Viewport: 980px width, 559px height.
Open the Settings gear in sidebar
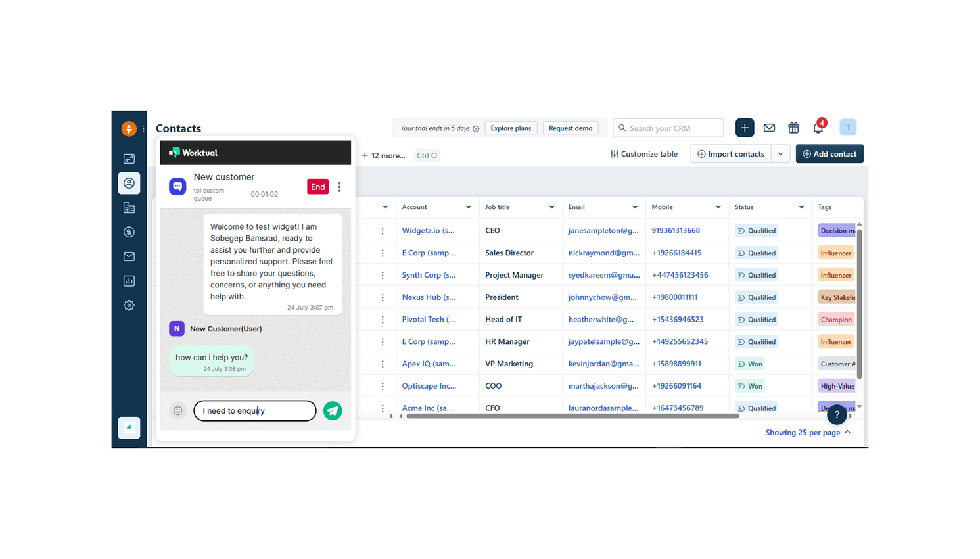[x=129, y=305]
